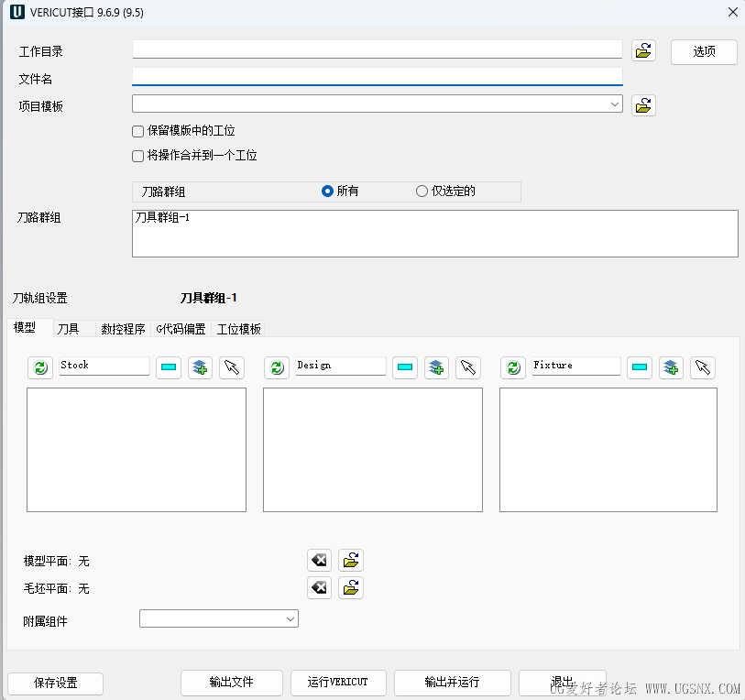Close the VERICUT接口 dialog window

click(733, 12)
